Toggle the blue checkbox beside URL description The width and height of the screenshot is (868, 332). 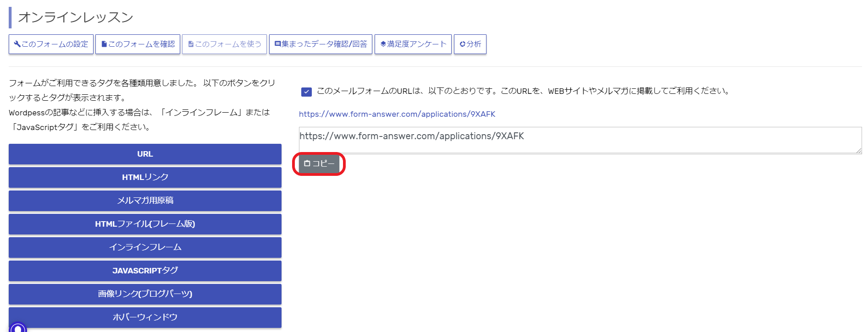click(x=306, y=92)
